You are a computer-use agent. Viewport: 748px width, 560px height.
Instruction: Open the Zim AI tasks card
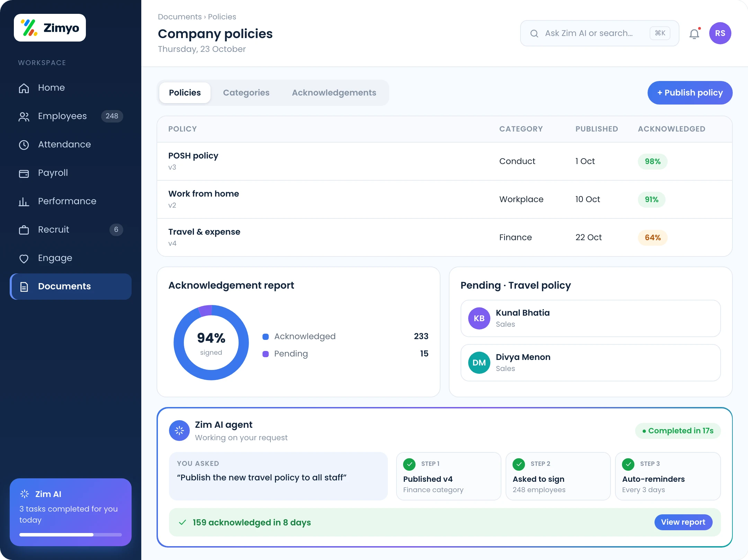[71, 512]
